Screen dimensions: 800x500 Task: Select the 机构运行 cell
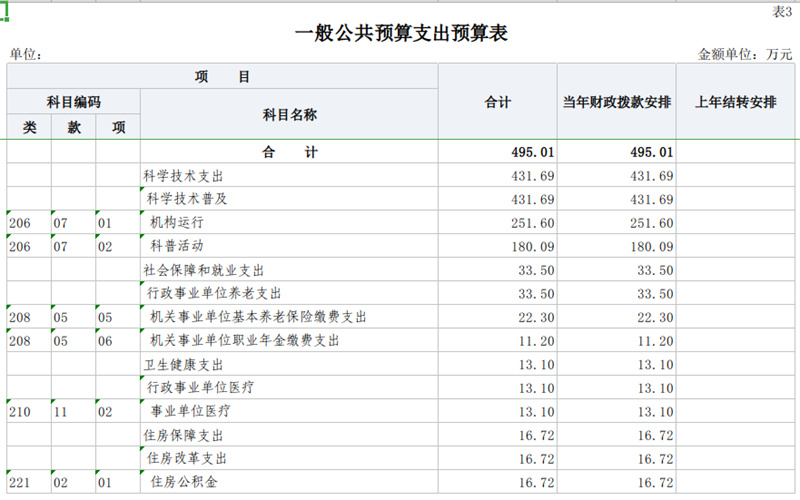point(289,222)
